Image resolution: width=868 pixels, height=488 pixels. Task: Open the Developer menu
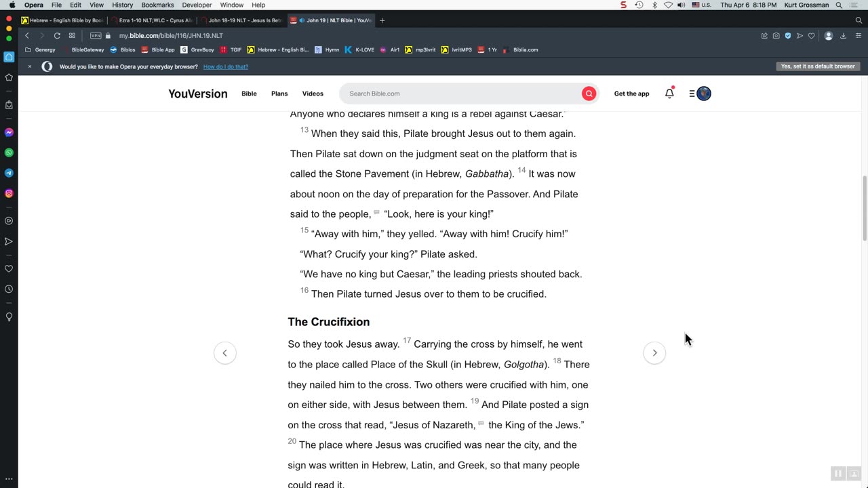[x=197, y=5]
